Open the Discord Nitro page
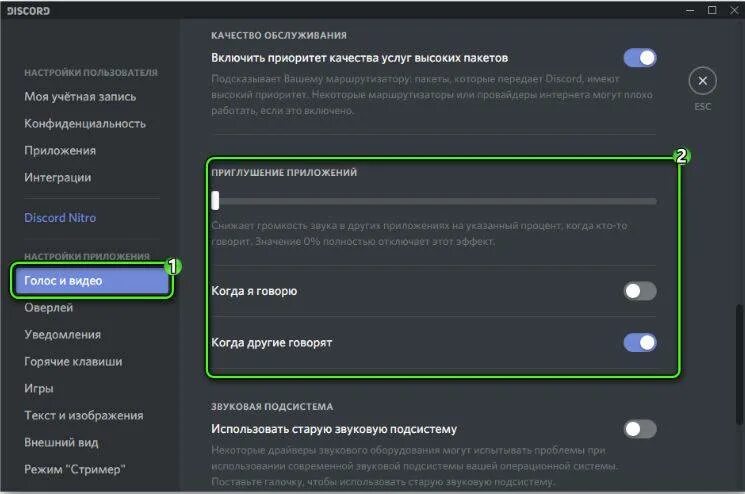 (60, 218)
